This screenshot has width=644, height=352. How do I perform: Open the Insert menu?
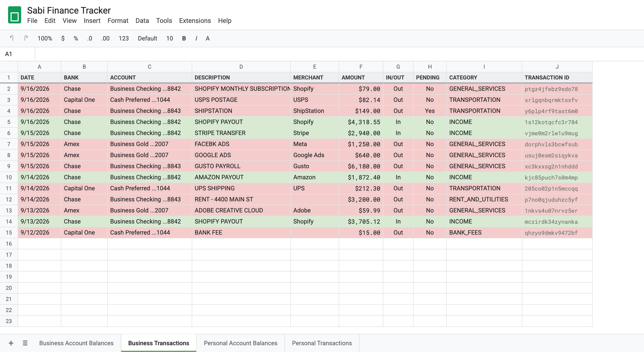point(92,21)
